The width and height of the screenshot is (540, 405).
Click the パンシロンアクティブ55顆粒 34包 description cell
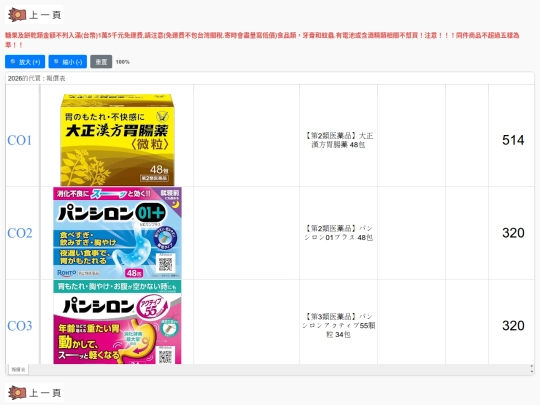[339, 322]
